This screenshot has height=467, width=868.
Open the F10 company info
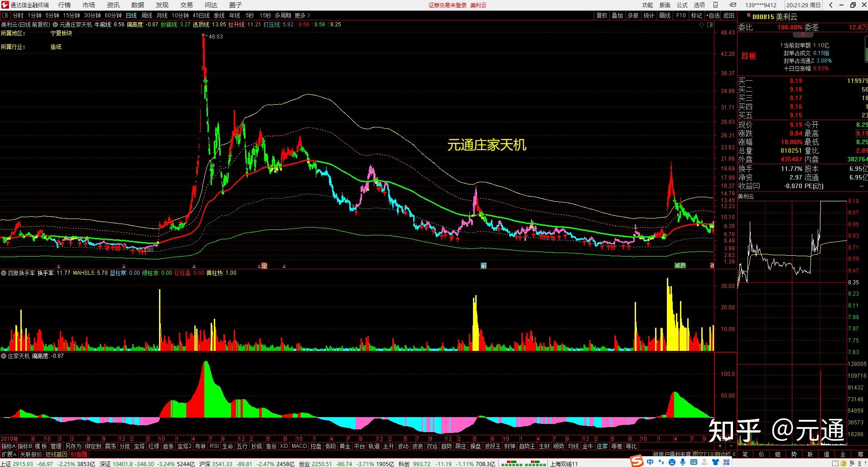click(681, 15)
